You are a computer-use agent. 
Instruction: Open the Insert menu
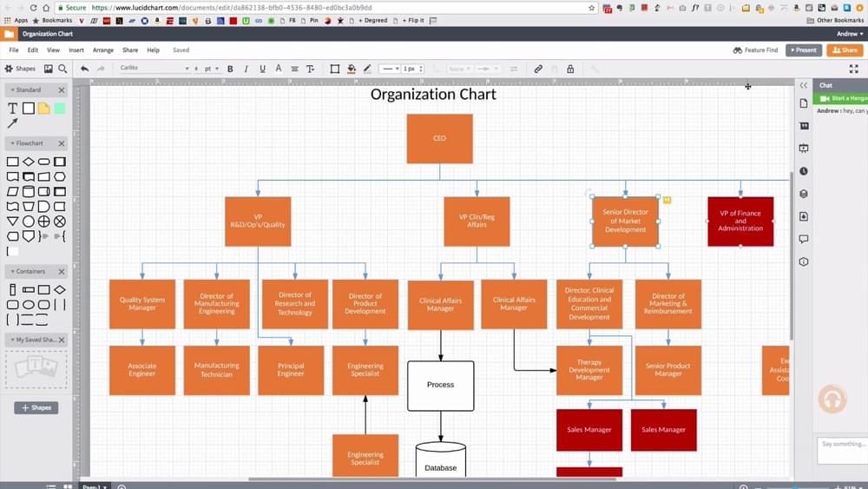pos(76,50)
